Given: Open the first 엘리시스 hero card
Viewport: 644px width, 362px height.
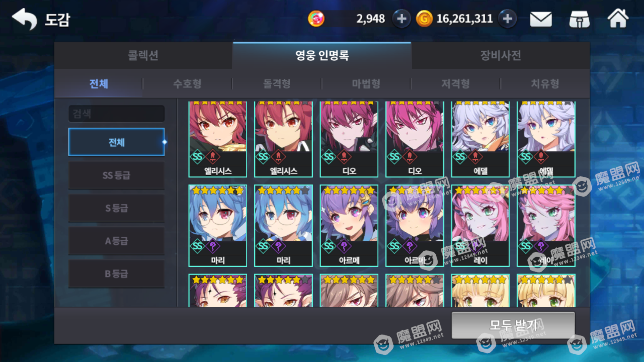Looking at the screenshot, I should (x=218, y=139).
